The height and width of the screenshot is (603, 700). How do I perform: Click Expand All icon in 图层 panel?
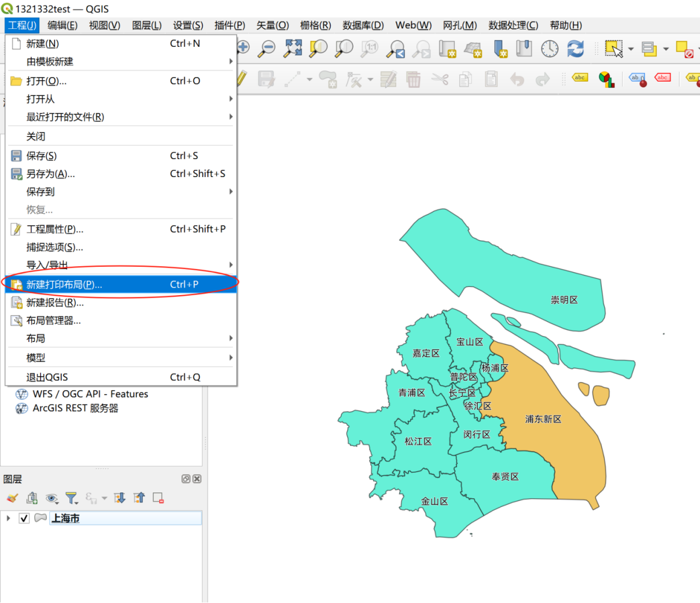(120, 498)
